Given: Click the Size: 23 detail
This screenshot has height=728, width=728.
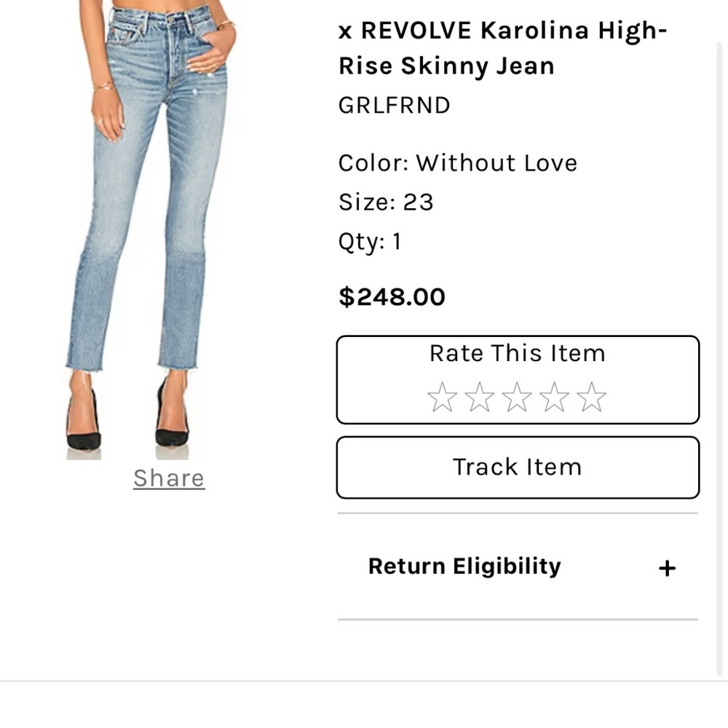Looking at the screenshot, I should click(386, 202).
